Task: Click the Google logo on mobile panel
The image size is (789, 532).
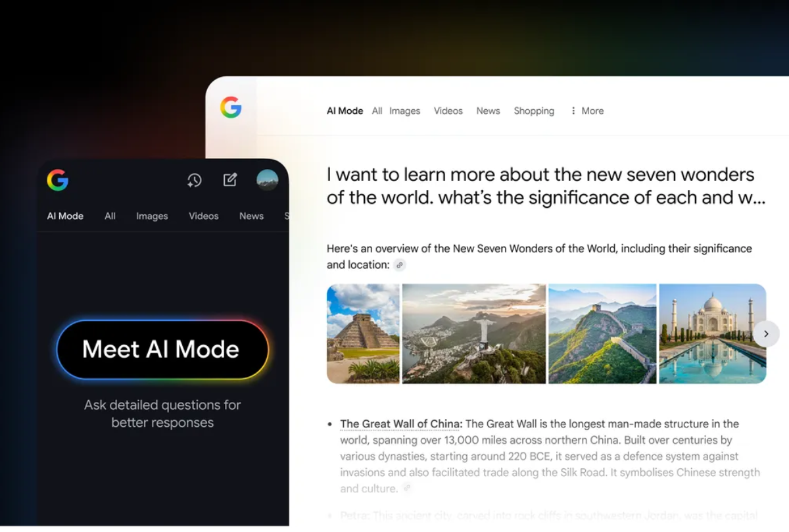Action: tap(58, 180)
